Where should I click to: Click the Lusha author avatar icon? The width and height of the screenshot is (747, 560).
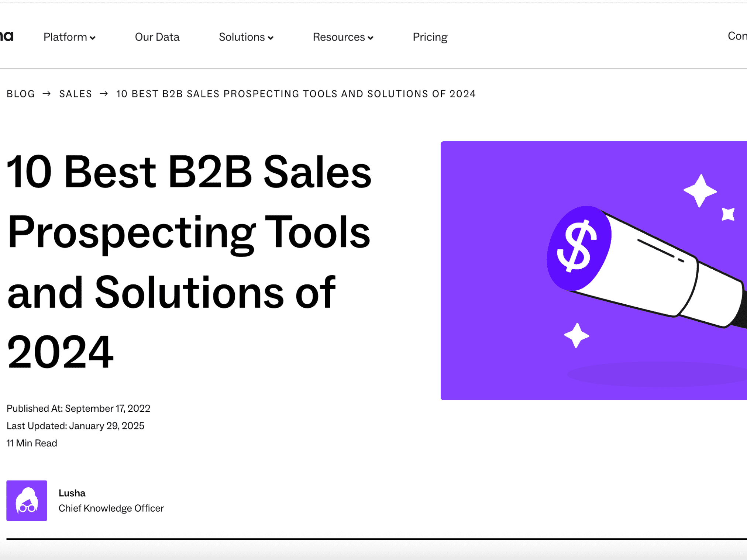tap(27, 500)
